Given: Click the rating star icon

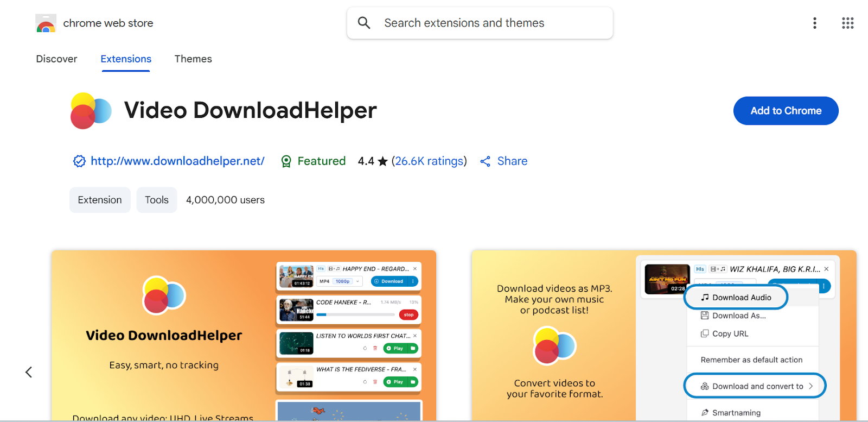Looking at the screenshot, I should click(382, 161).
